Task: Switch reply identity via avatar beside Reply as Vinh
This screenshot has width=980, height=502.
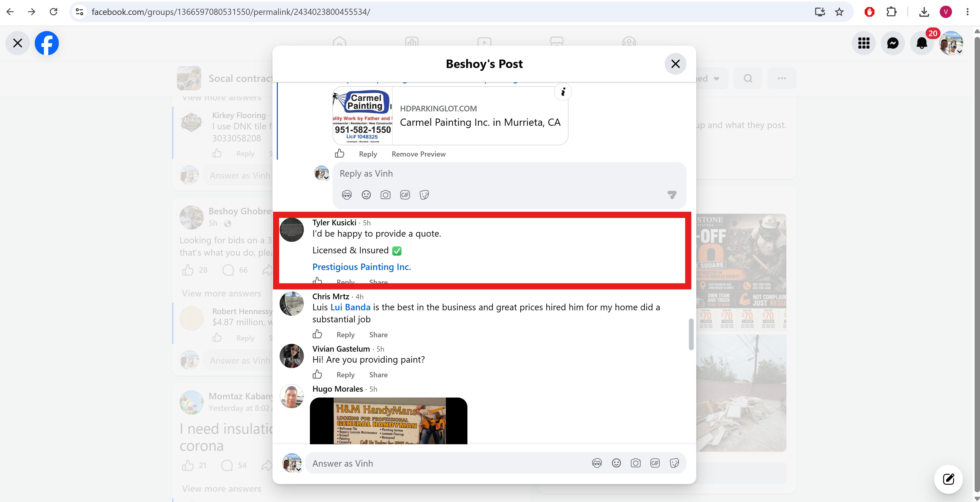Action: [x=321, y=173]
